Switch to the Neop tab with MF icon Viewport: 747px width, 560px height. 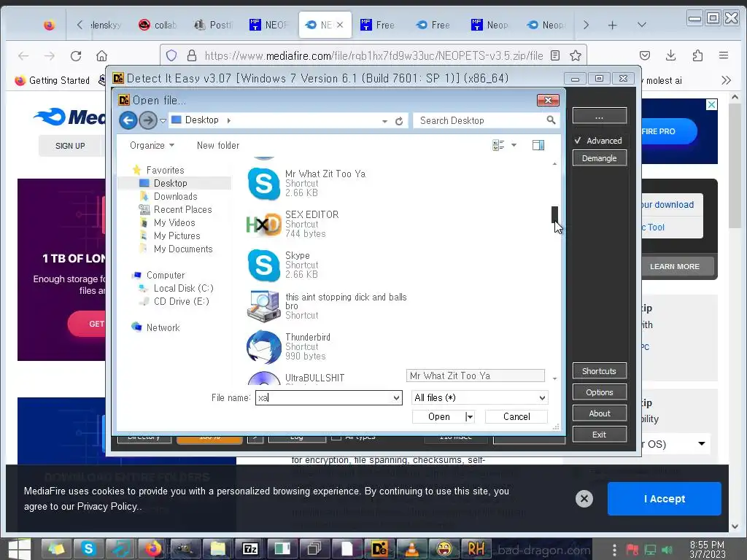[x=489, y=25]
